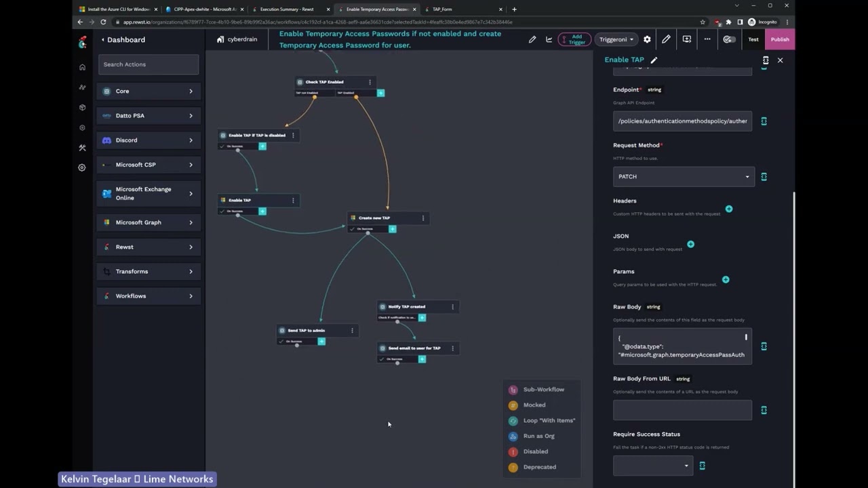Click pencil icon next to workflow description
The width and height of the screenshot is (868, 488).
[532, 39]
